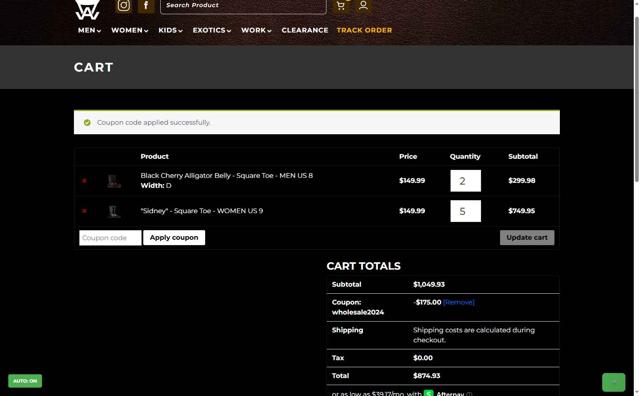Image resolution: width=640 pixels, height=396 pixels.
Task: Click the green success checkmark icon
Action: pyautogui.click(x=87, y=122)
